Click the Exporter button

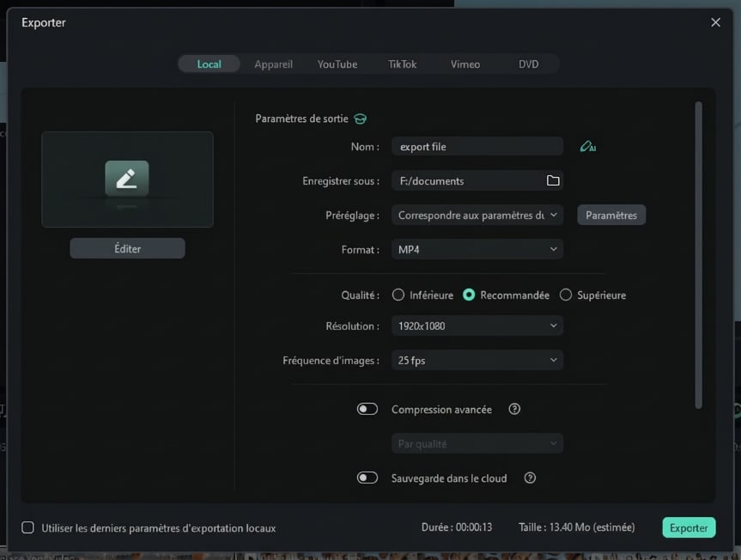689,527
